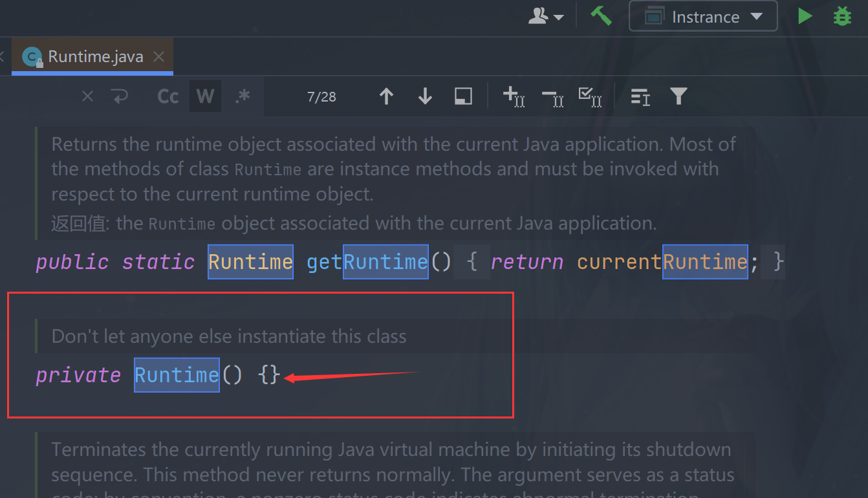The width and height of the screenshot is (868, 498).
Task: Click the highlighted Runtime return type
Action: (250, 262)
